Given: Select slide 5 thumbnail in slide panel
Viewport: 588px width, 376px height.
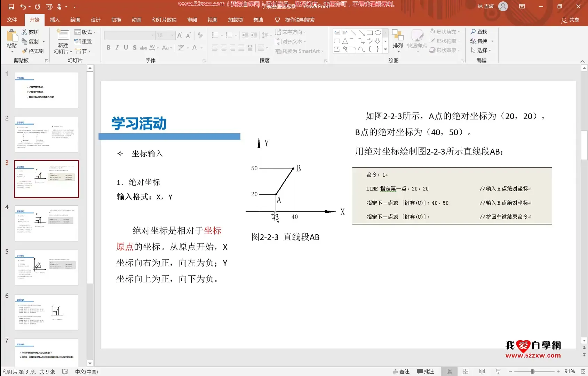Looking at the screenshot, I should point(46,268).
